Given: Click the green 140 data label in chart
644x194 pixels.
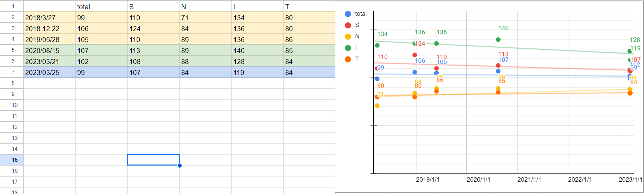Looking at the screenshot, I should (x=503, y=28).
